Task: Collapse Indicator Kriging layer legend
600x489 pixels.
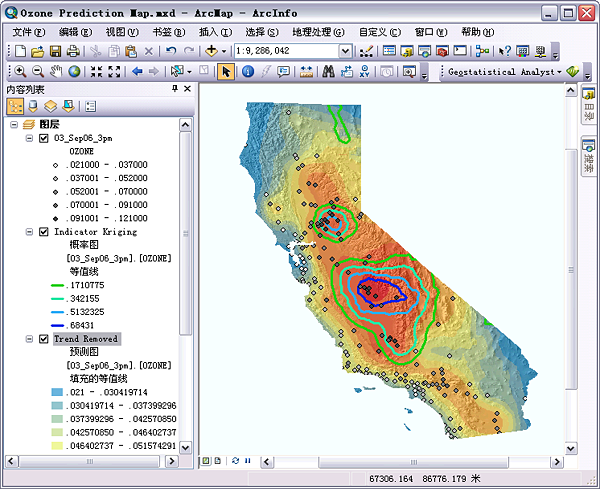Action: 29,232
